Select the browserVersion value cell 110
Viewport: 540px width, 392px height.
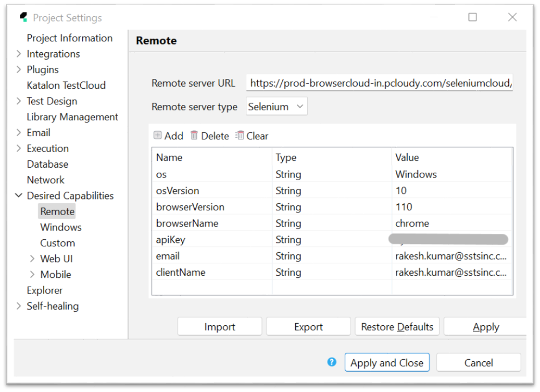403,207
